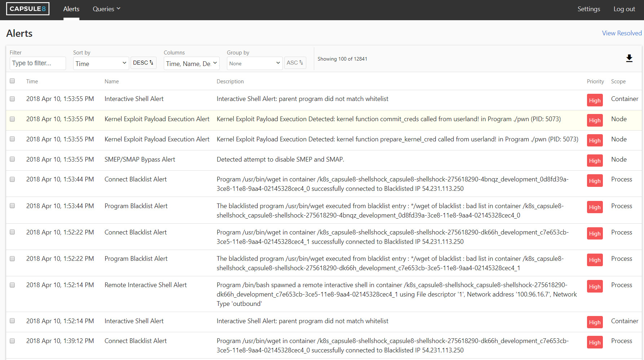The image size is (644, 360).
Task: Click High badge on first Interactive Shell Alert
Action: pos(595,101)
